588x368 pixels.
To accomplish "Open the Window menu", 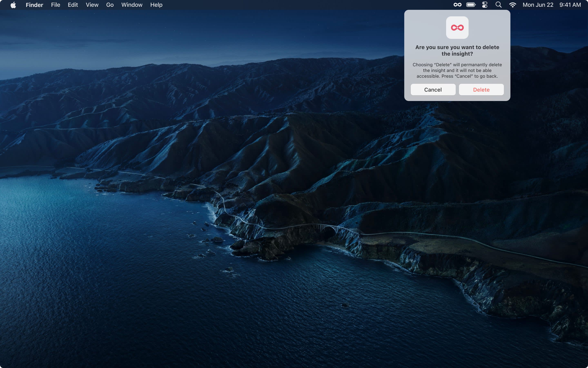I will [132, 5].
